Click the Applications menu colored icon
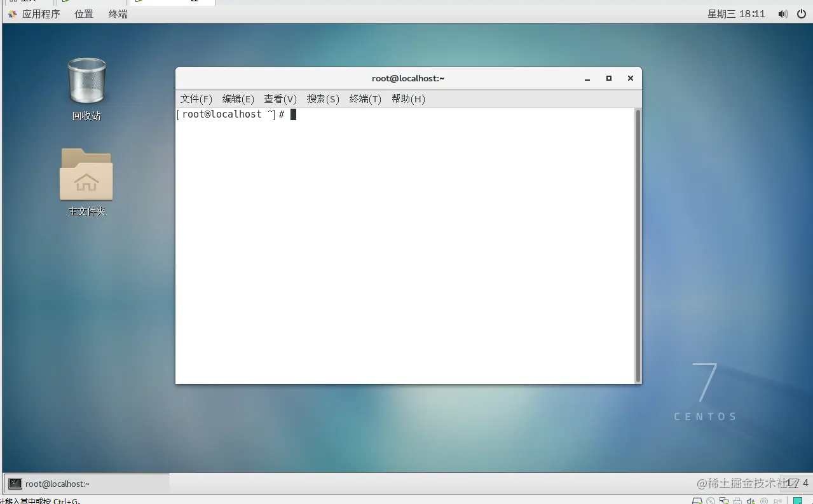The height and width of the screenshot is (504, 813). coord(12,13)
